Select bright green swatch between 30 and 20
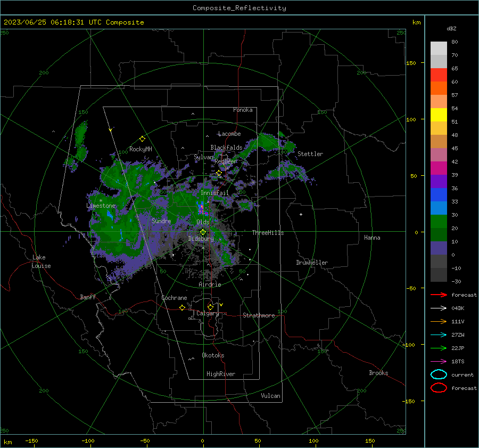 [439, 221]
